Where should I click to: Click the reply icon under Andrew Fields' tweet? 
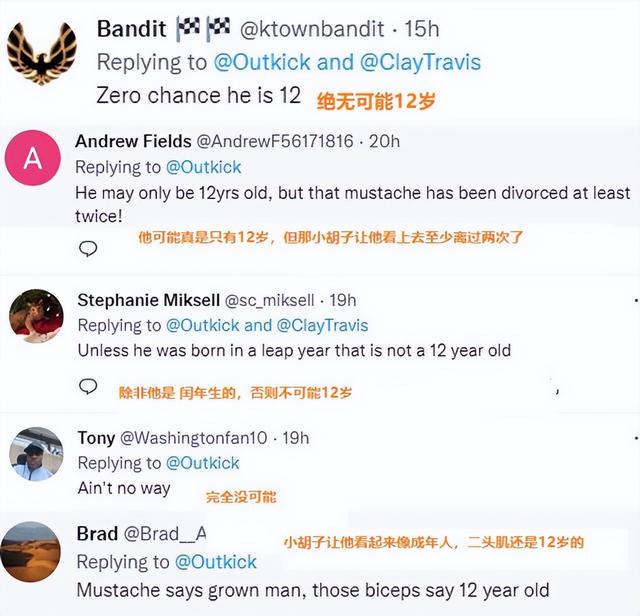(x=88, y=249)
